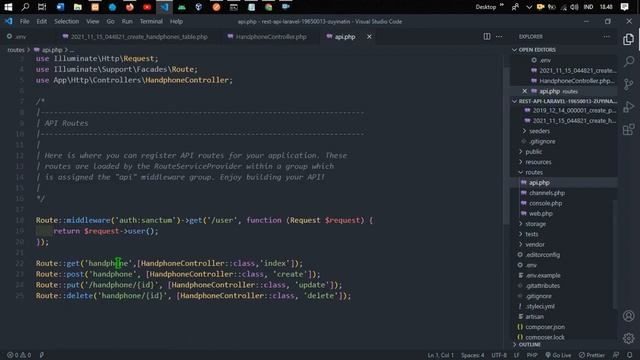This screenshot has width=640, height=360.
Task: Expand the storage folder
Action: point(535,224)
